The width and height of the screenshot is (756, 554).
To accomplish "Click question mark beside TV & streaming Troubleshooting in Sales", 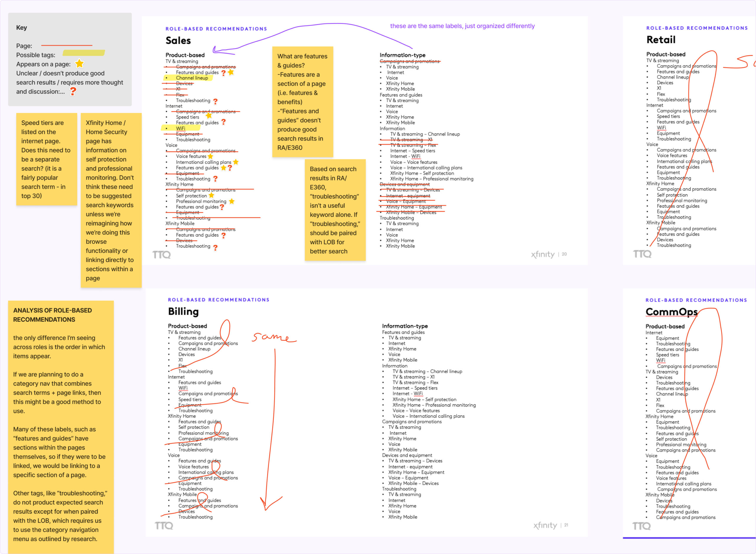I will pyautogui.click(x=215, y=101).
